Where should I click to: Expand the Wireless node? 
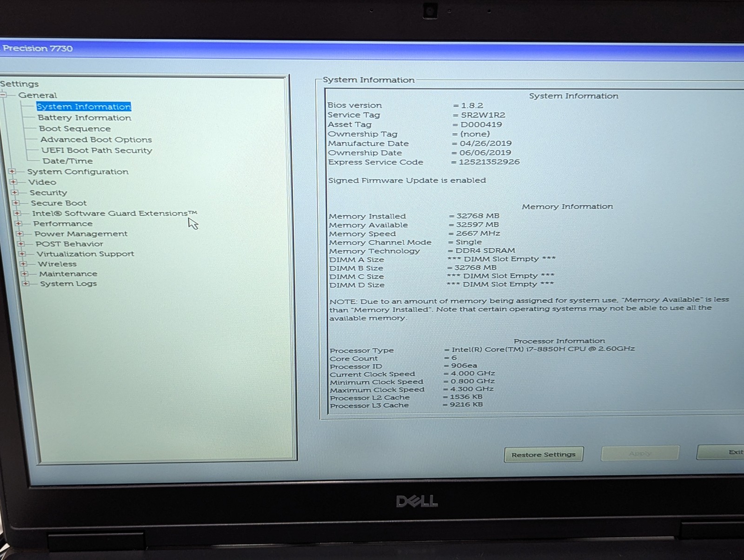coord(23,264)
